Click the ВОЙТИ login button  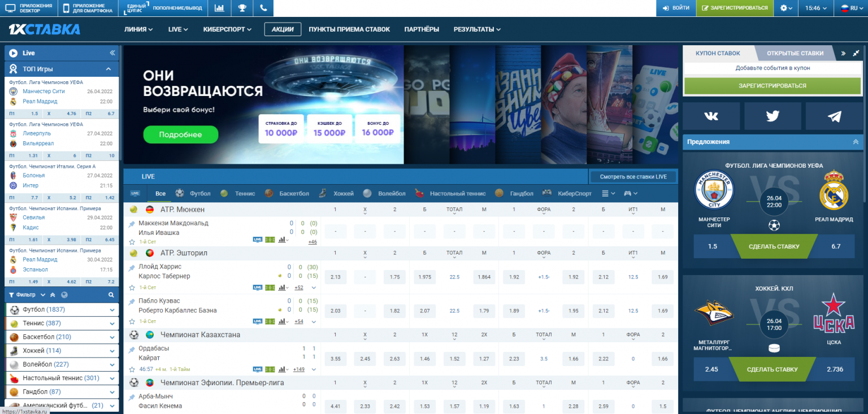coord(676,8)
